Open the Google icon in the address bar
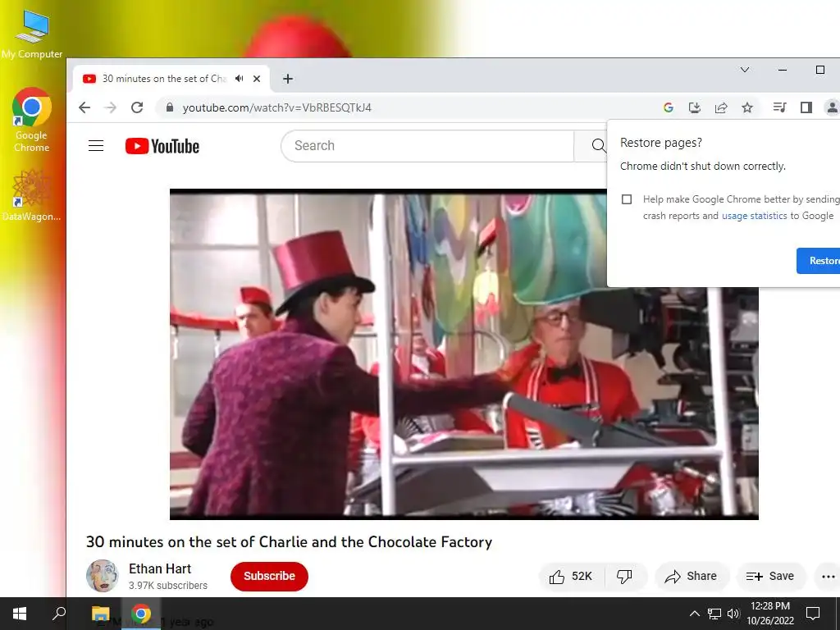 [x=668, y=107]
